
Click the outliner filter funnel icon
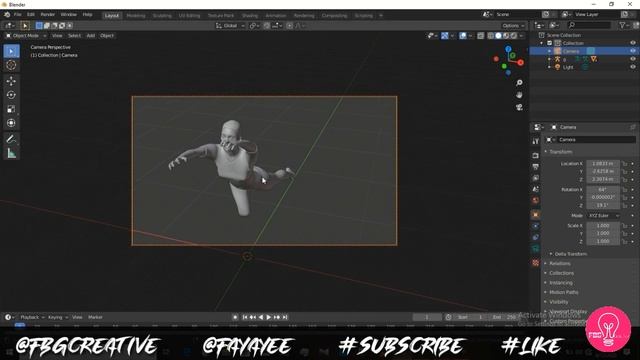click(622, 25)
